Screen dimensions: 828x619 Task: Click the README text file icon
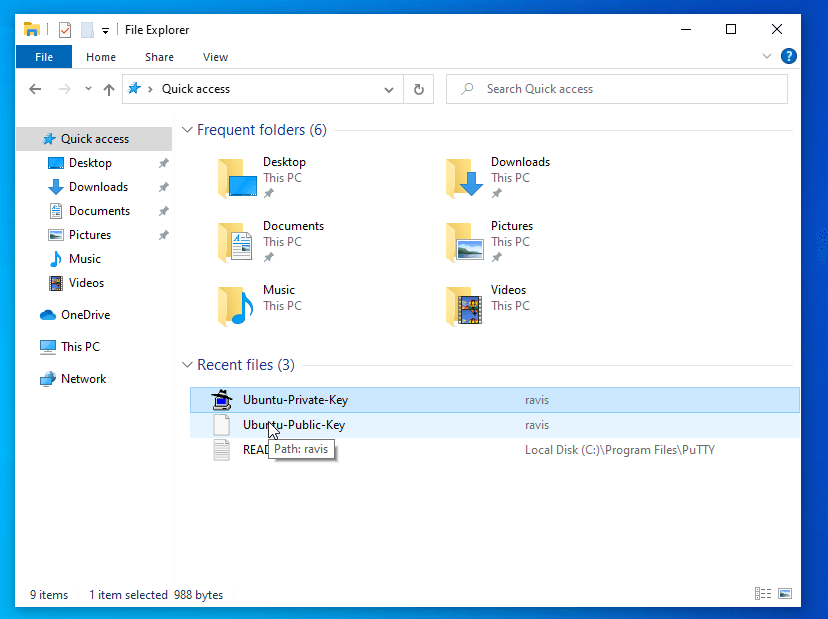[222, 449]
